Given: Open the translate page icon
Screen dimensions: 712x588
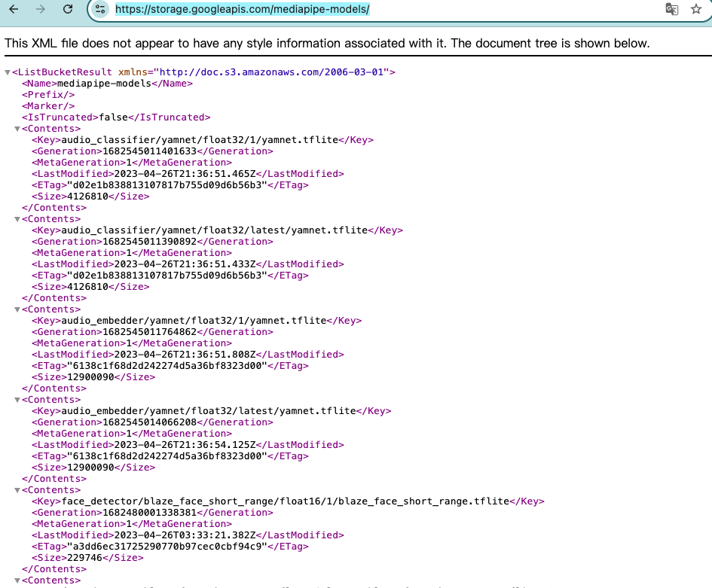Looking at the screenshot, I should [x=671, y=9].
